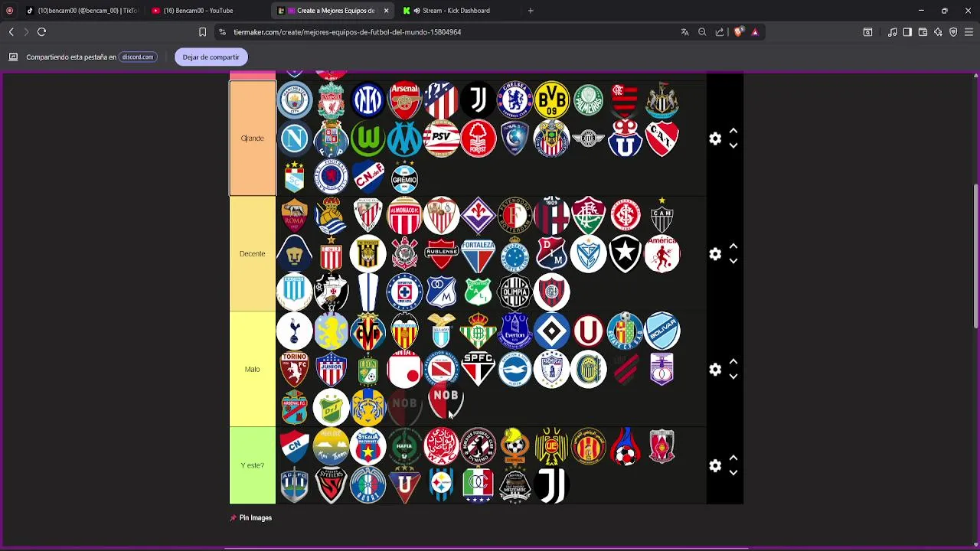Open the page translate icon
Image resolution: width=980 pixels, height=551 pixels.
[x=684, y=32]
